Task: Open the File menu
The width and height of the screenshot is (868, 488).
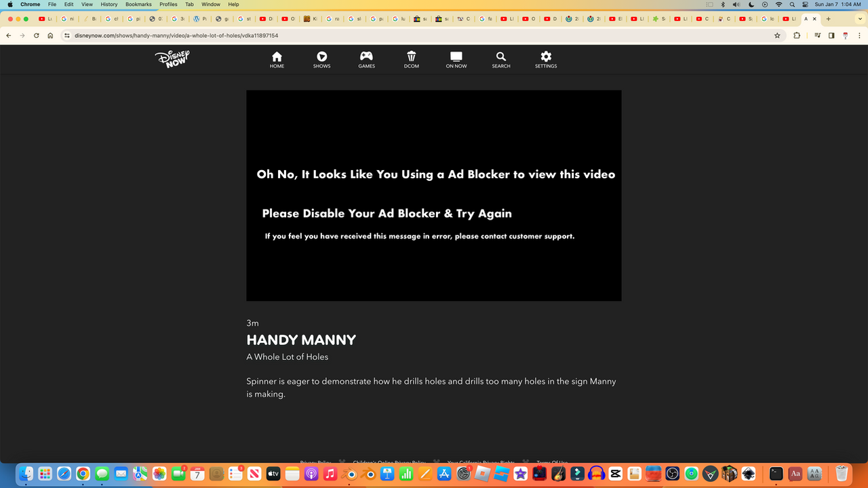Action: click(x=52, y=4)
